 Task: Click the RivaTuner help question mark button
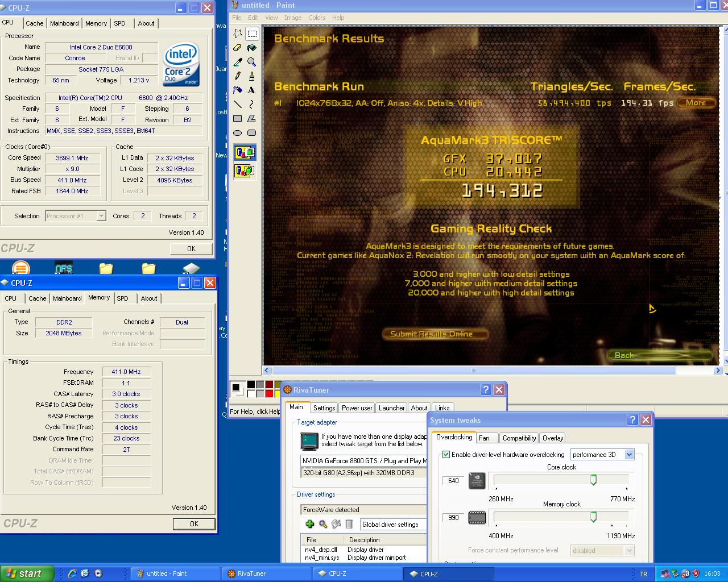[485, 389]
